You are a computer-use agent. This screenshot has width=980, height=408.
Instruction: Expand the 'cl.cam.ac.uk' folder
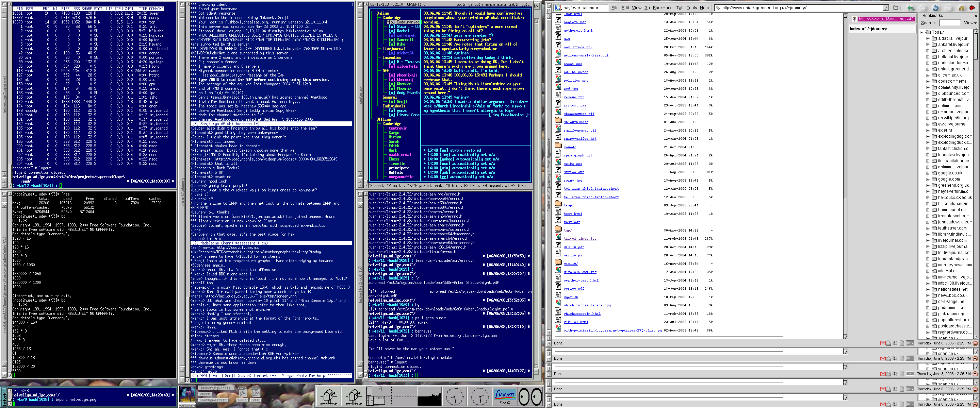928,75
